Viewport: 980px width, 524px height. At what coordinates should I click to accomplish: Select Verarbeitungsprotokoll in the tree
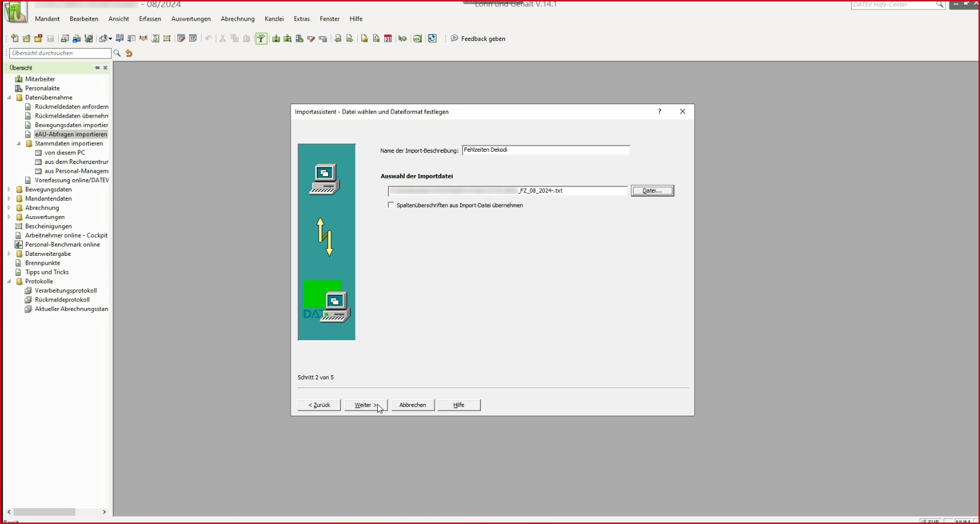(66, 291)
